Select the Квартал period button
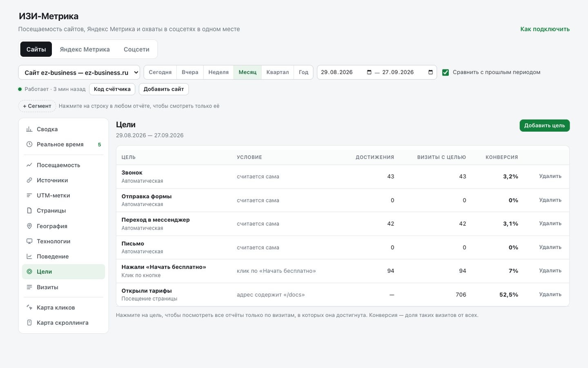Viewport: 588px width, 368px height. (x=278, y=72)
